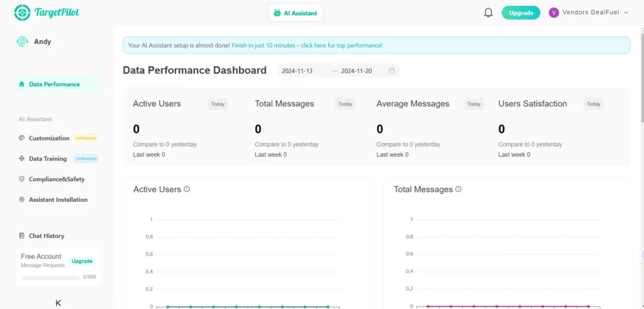Open Compliance&Safety settings
The image size is (644, 309).
(x=57, y=179)
